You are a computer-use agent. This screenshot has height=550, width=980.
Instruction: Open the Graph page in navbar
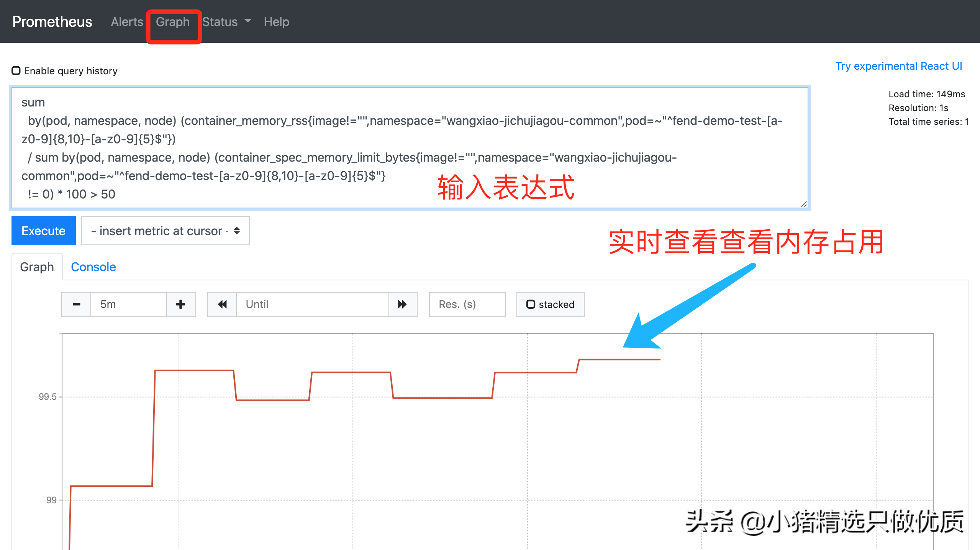coord(173,22)
